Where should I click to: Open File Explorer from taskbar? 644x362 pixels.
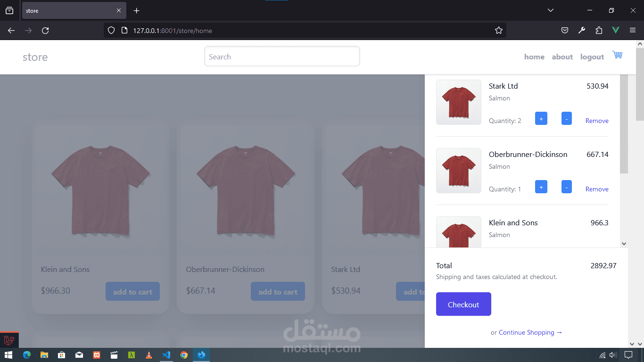(x=44, y=355)
